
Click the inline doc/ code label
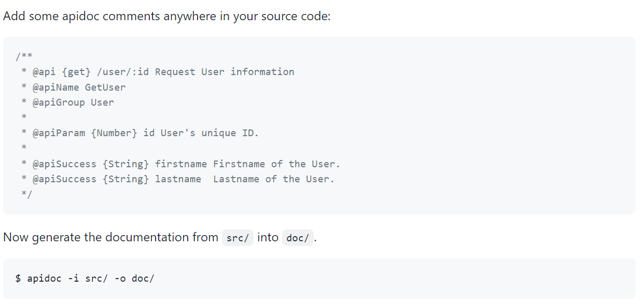[x=298, y=238]
